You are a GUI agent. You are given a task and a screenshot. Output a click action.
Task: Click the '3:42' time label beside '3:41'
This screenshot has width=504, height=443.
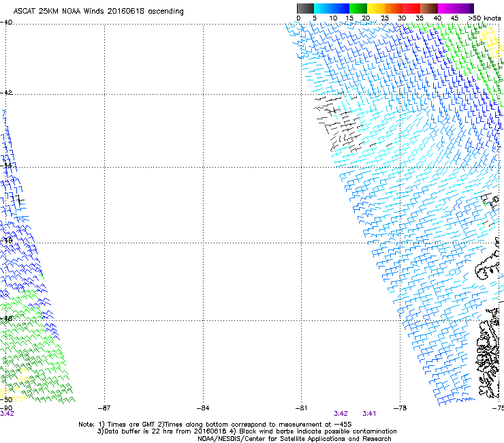[341, 414]
